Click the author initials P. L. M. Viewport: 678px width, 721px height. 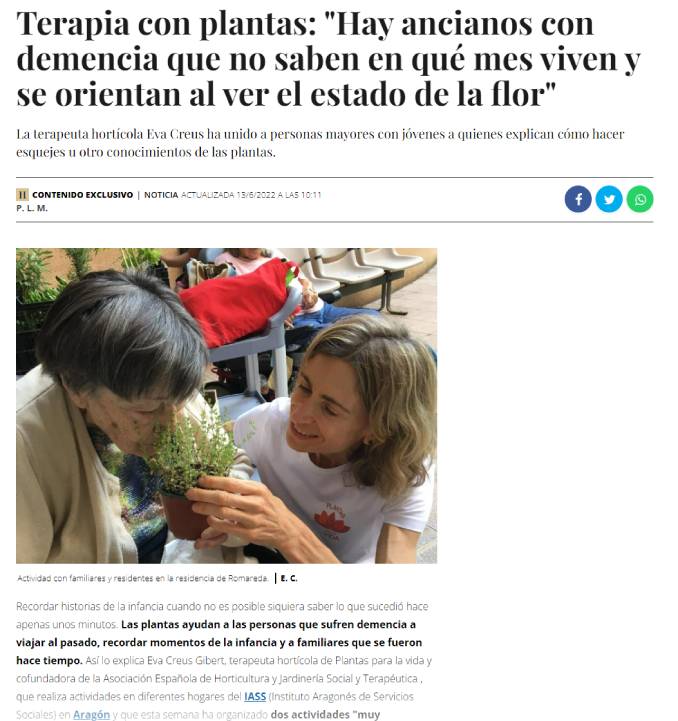tap(32, 208)
